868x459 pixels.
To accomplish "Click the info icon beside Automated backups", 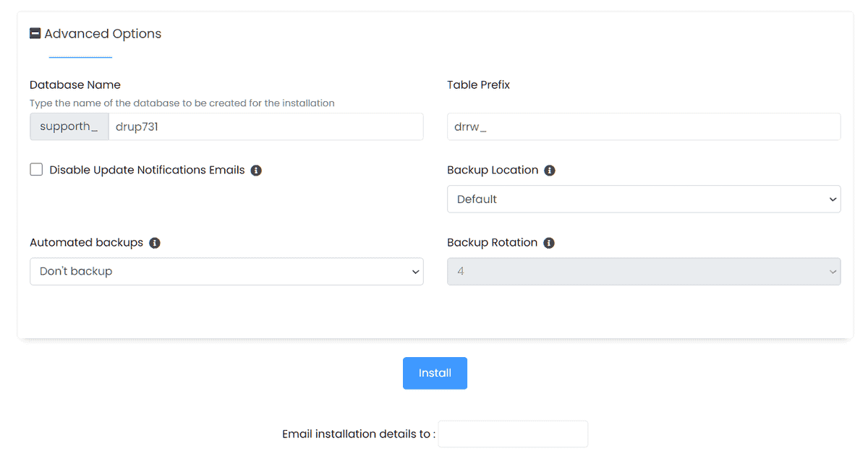I will coord(154,243).
